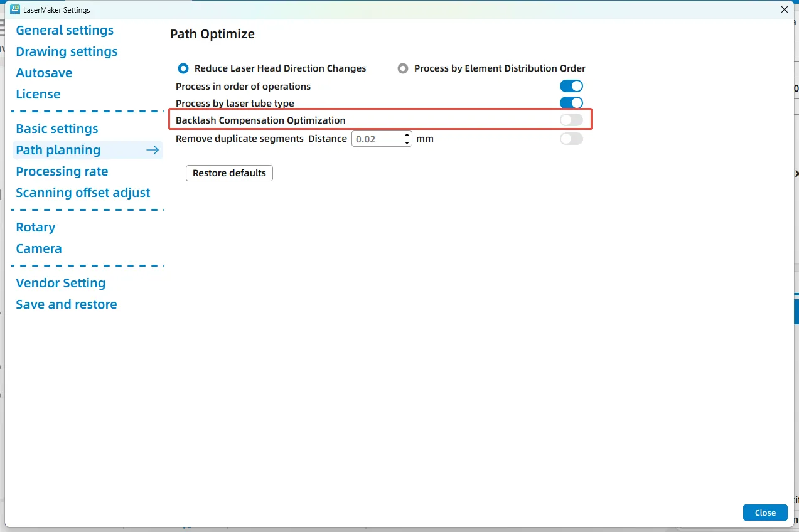Select Rotary in the sidebar
799x532 pixels.
tap(36, 227)
